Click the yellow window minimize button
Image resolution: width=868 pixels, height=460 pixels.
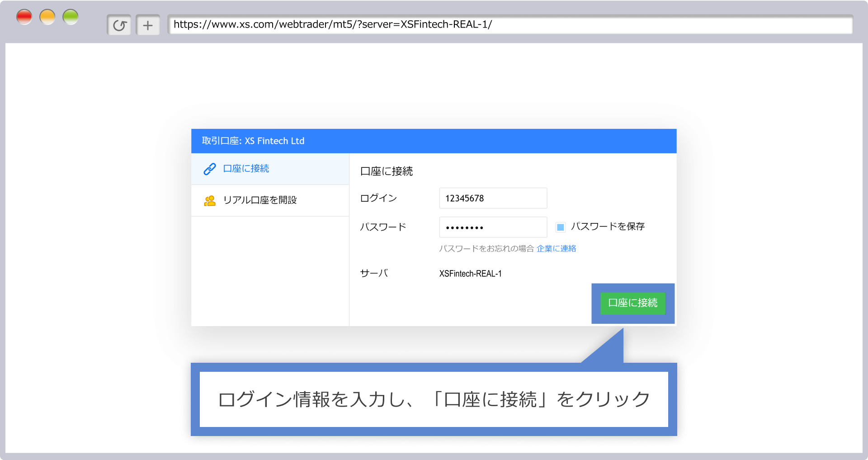(47, 17)
